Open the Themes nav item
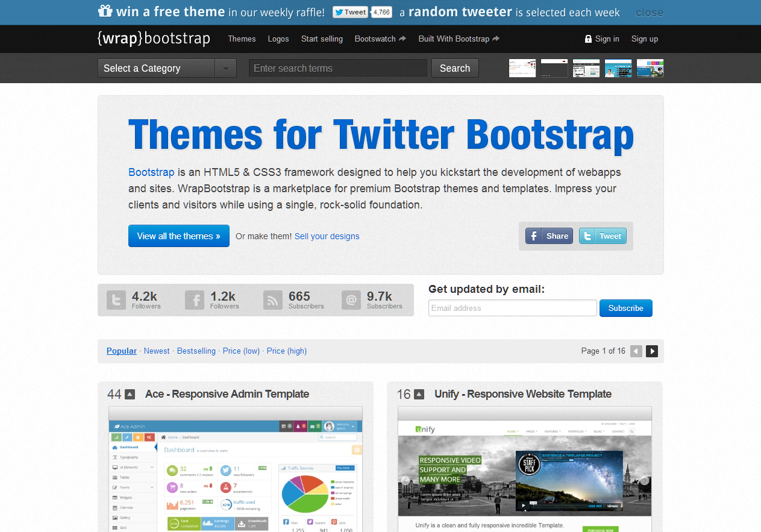Screen dimensions: 761x532 pyautogui.click(x=242, y=39)
